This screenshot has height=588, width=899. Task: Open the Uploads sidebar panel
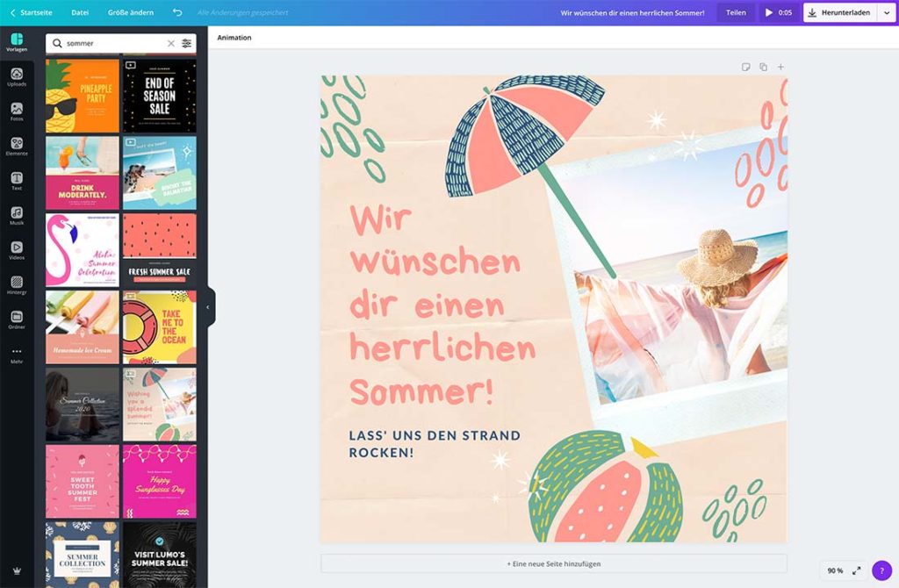(x=17, y=77)
